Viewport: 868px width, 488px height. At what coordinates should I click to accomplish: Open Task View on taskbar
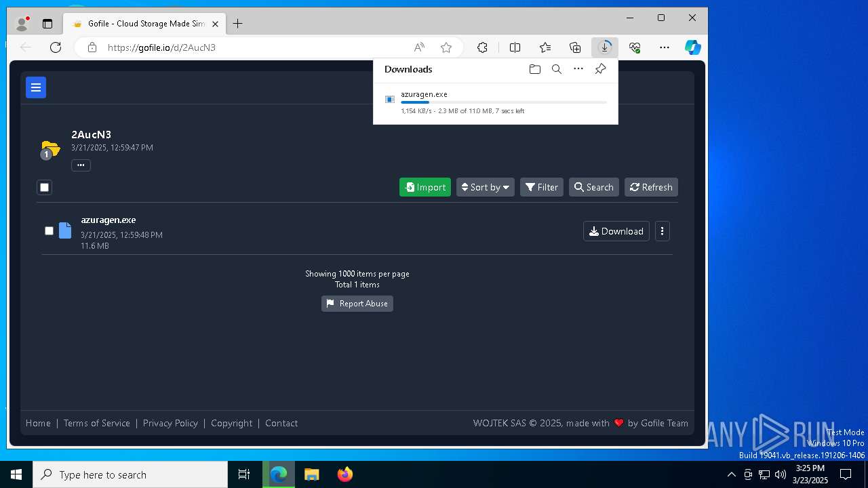coord(244,474)
